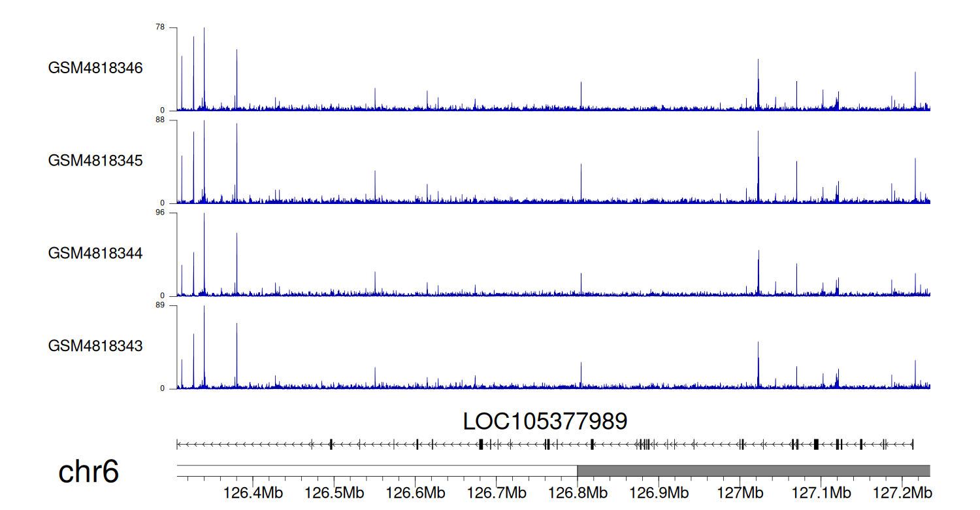The height and width of the screenshot is (510, 980).
Task: Pick the GSM4818343 track label
Action: pyautogui.click(x=95, y=346)
